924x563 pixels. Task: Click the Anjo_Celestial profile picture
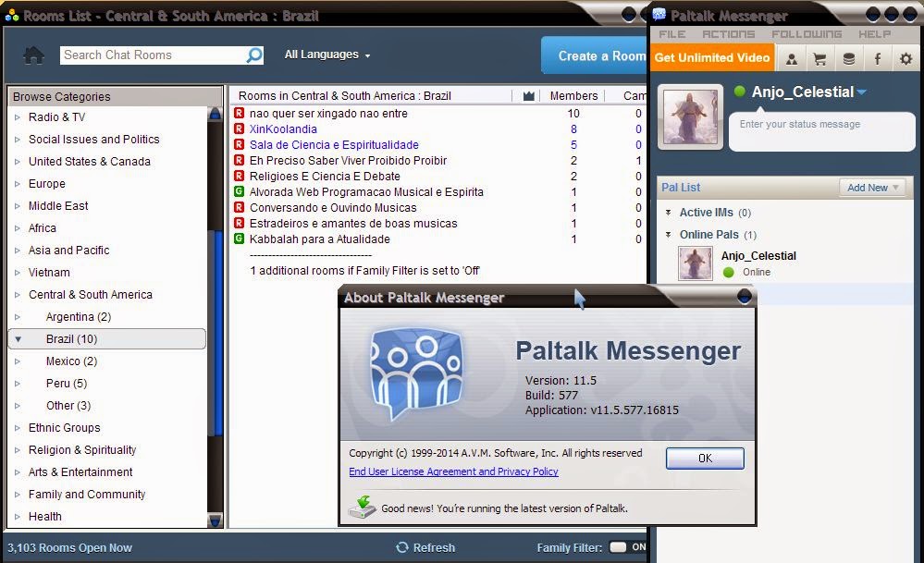coord(691,116)
